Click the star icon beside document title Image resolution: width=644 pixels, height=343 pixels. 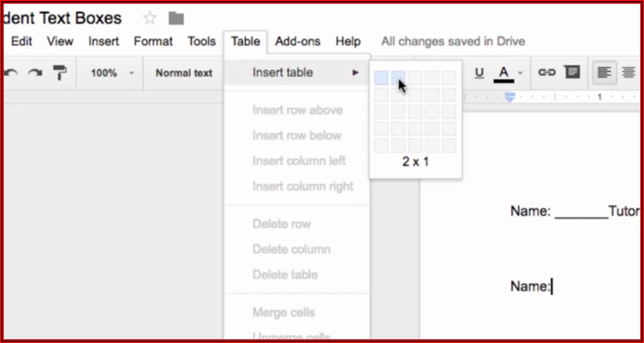[150, 18]
